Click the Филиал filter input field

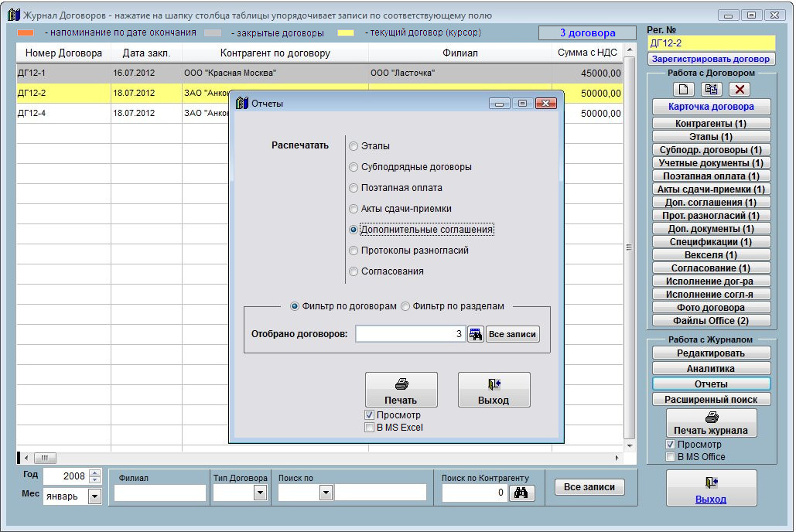point(160,493)
